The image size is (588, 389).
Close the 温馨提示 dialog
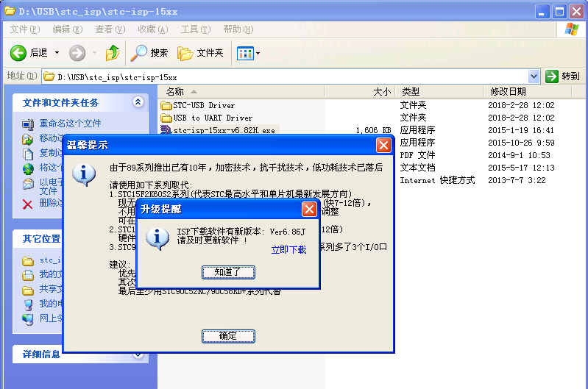coord(383,145)
